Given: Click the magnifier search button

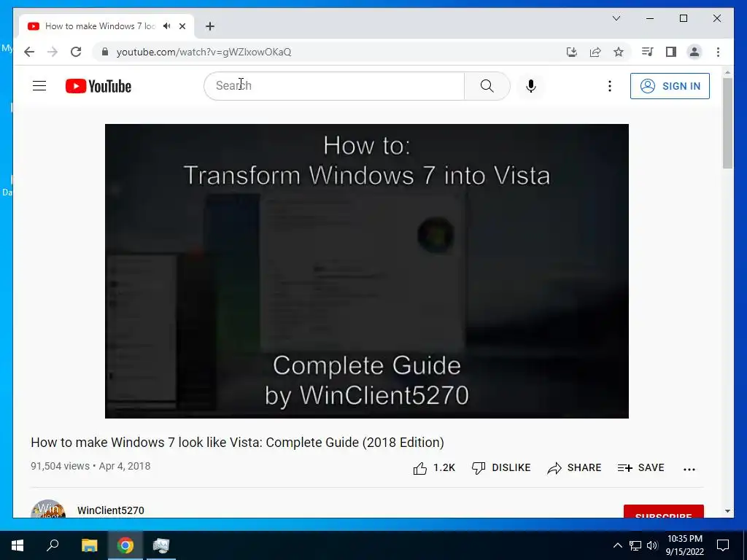Looking at the screenshot, I should point(487,86).
